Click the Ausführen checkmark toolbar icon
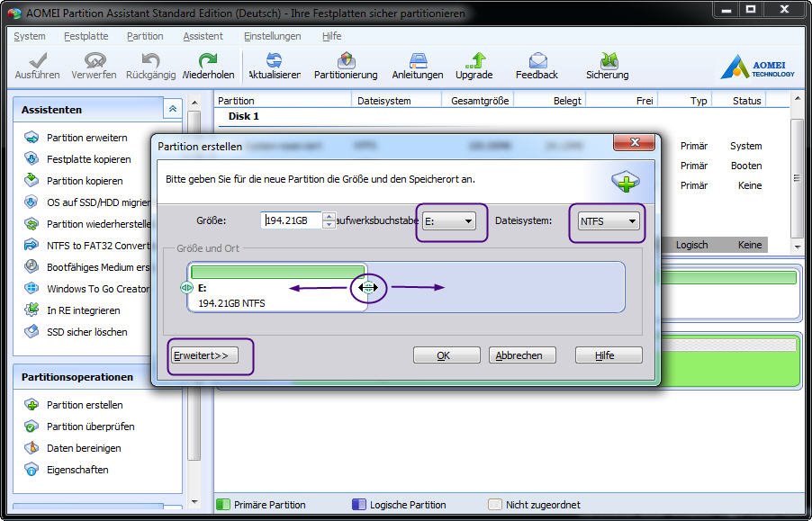This screenshot has height=521, width=812. tap(37, 61)
